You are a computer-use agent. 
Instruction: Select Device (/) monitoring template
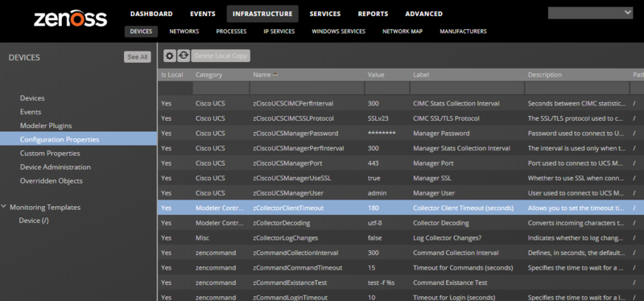coord(34,221)
